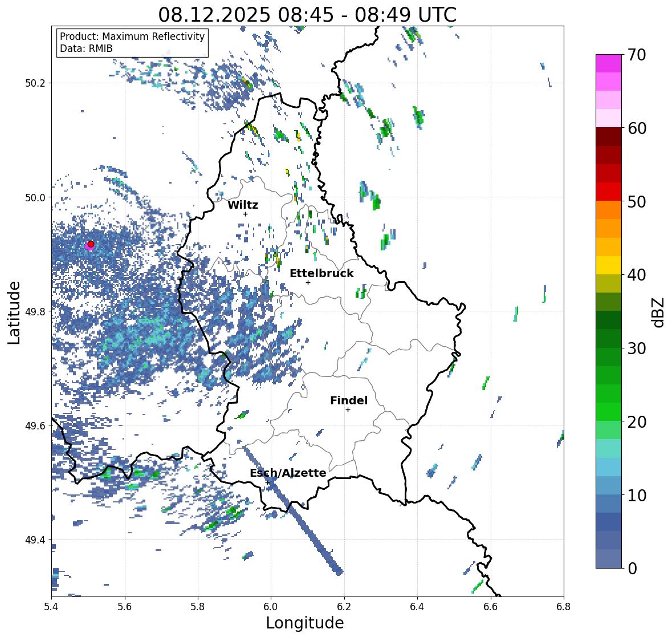Click the longitude tick 6.4
The height and width of the screenshot is (637, 672).
click(417, 607)
